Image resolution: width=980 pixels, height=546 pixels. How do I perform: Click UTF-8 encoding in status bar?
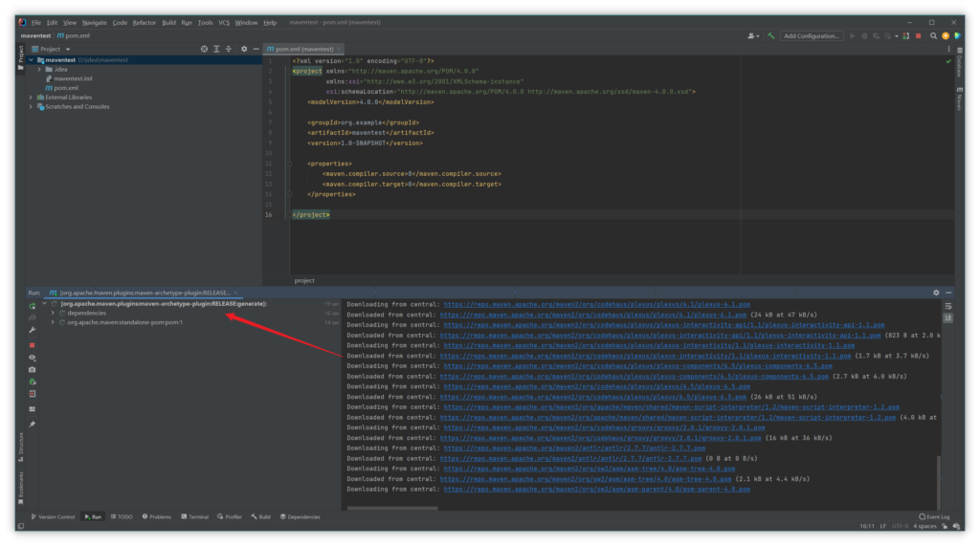pos(900,527)
